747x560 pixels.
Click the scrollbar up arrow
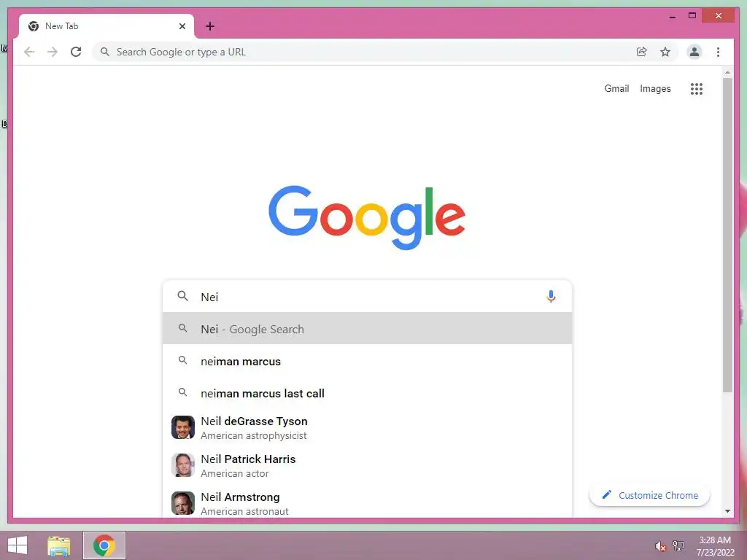click(727, 72)
